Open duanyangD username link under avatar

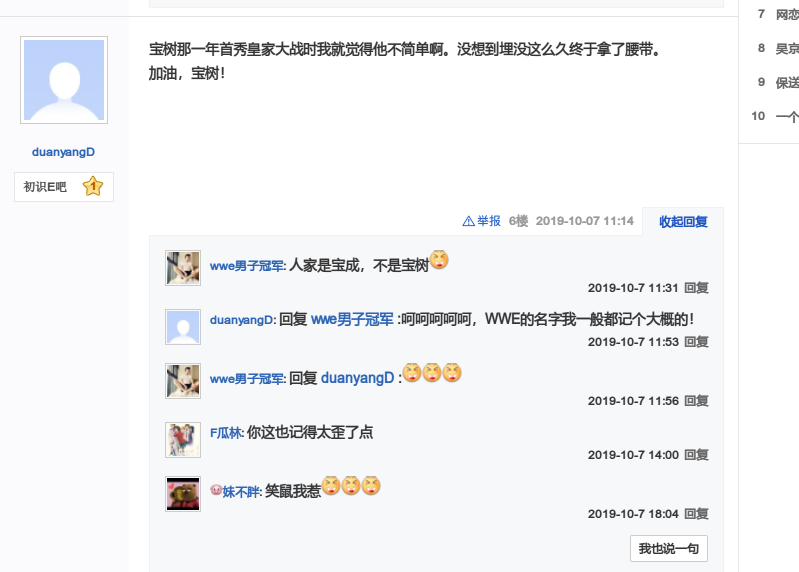point(63,152)
